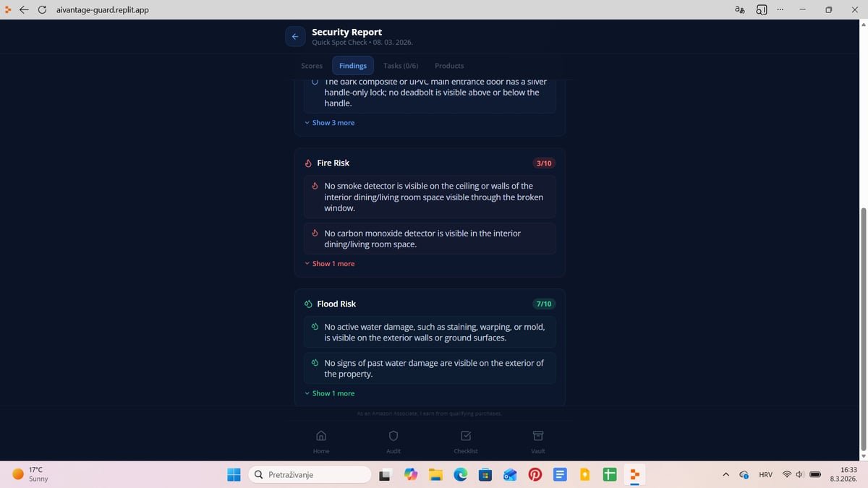Switch to the Tasks (0/6) tab
This screenshot has height=488, width=868.
click(x=400, y=65)
